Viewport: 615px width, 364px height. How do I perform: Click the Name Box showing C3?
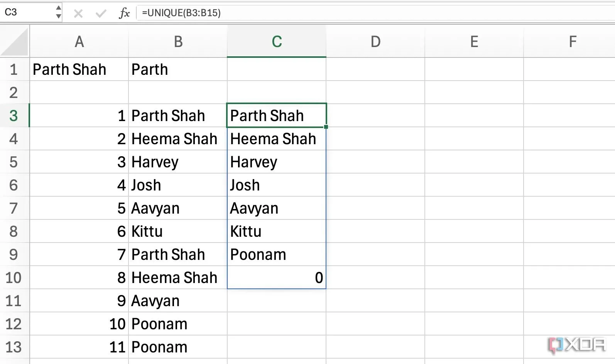[27, 12]
